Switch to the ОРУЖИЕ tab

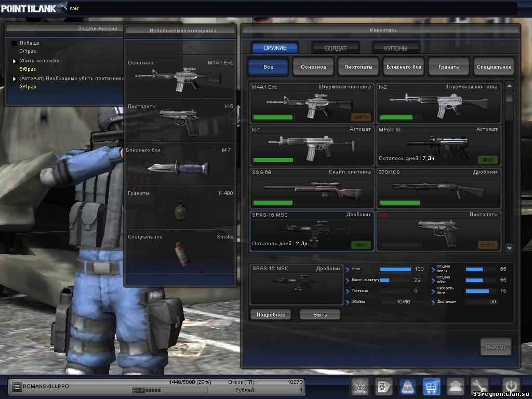click(x=275, y=48)
